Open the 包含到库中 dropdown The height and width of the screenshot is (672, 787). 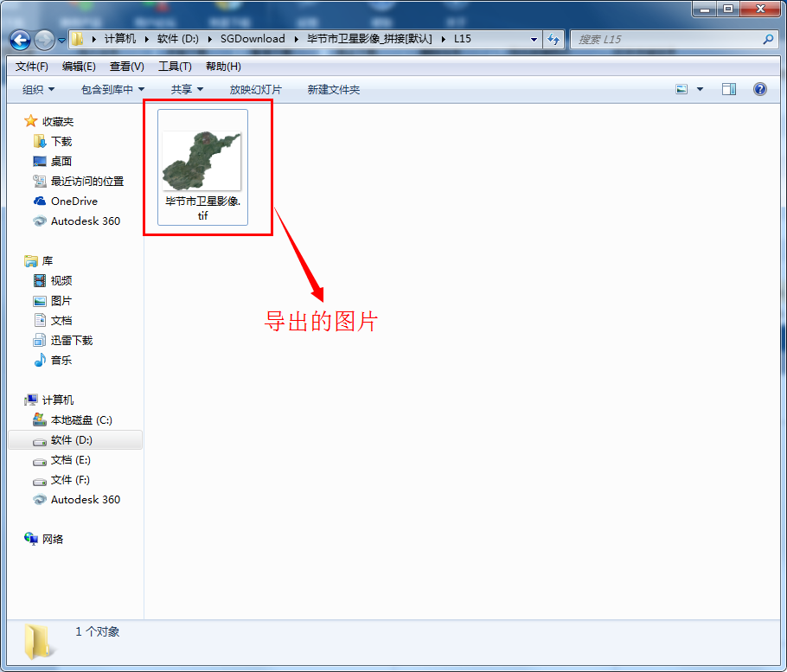112,89
